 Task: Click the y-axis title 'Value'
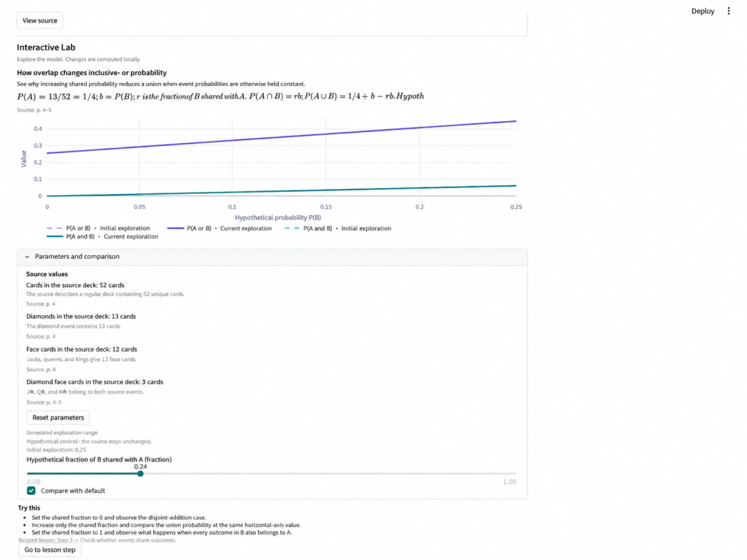[23, 159]
